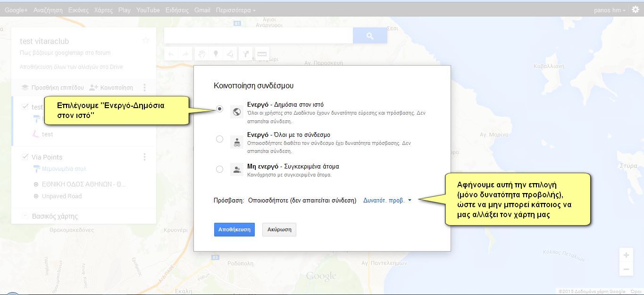Viewport: 644px width, 295px height.
Task: Open the settings gear icon
Action: tap(635, 9)
